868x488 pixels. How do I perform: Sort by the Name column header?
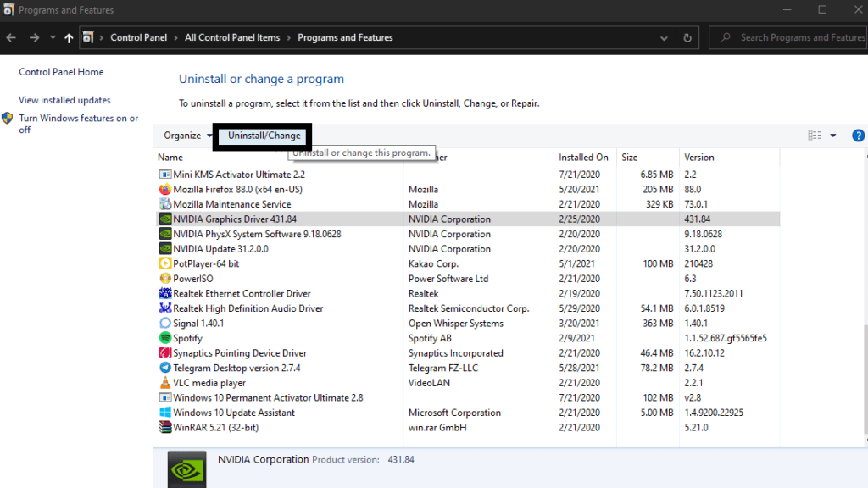(170, 158)
